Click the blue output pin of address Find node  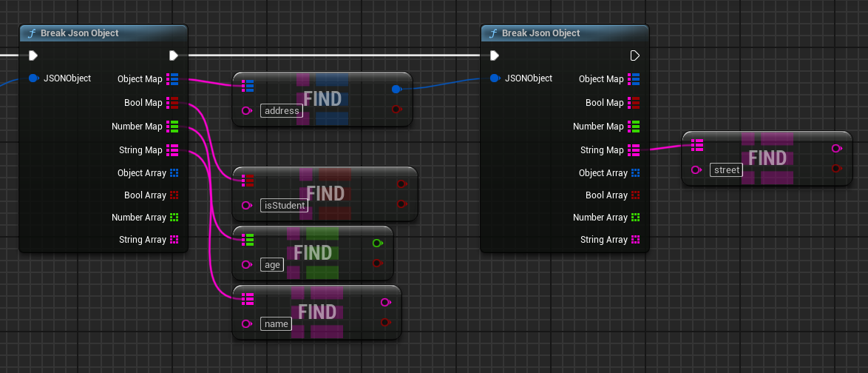tap(396, 90)
